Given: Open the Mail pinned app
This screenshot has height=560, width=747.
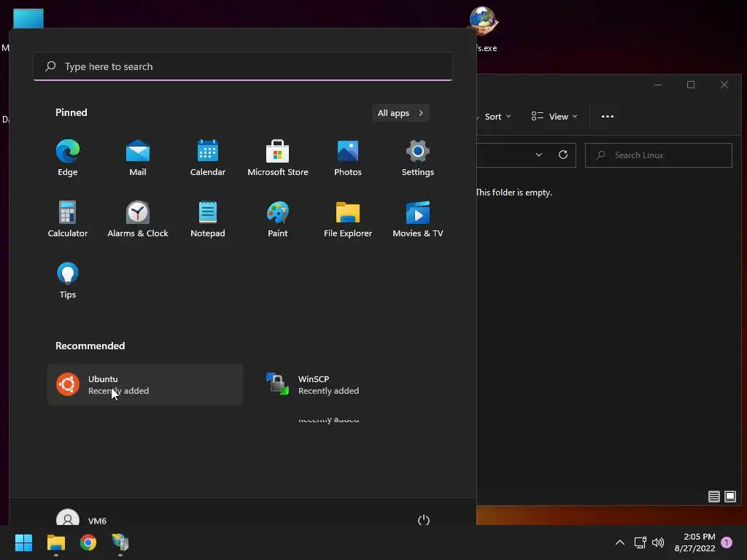Looking at the screenshot, I should point(138,158).
